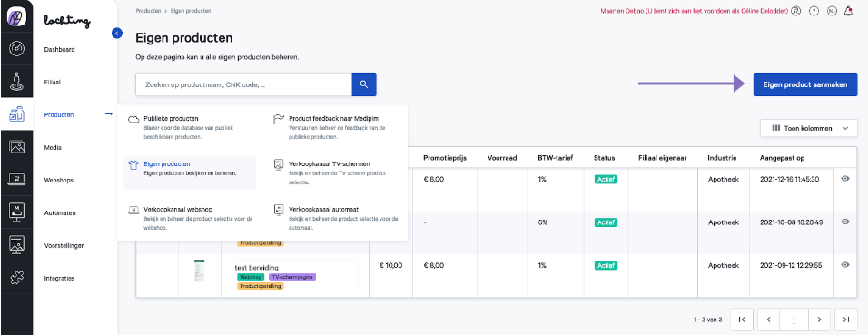Open the Integraties puzzle piece icon
The image size is (868, 335).
pyautogui.click(x=16, y=278)
